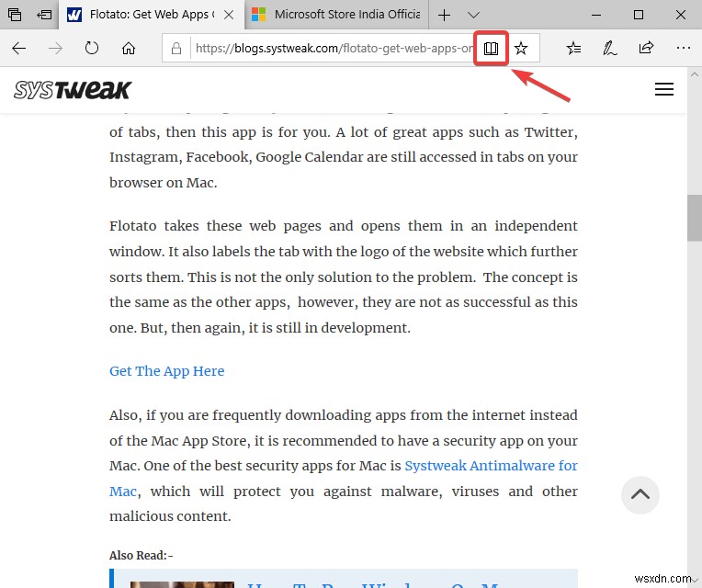The image size is (702, 588).
Task: Open the tabs you've set aside
Action: pyautogui.click(x=15, y=15)
